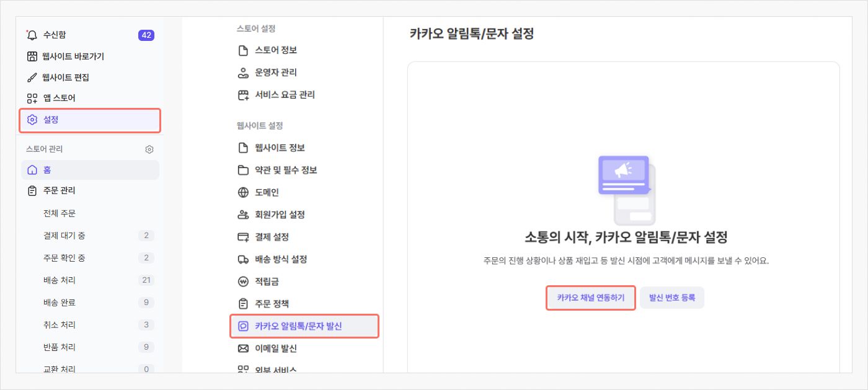Click the 도메인 globe icon
Screen dimensions: 868x390
[x=243, y=192]
